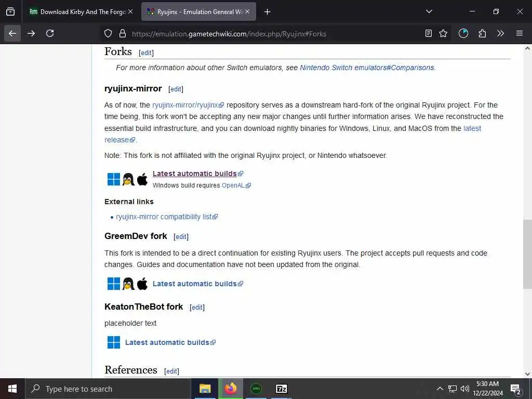
Task: Reload the current page
Action: (50, 34)
